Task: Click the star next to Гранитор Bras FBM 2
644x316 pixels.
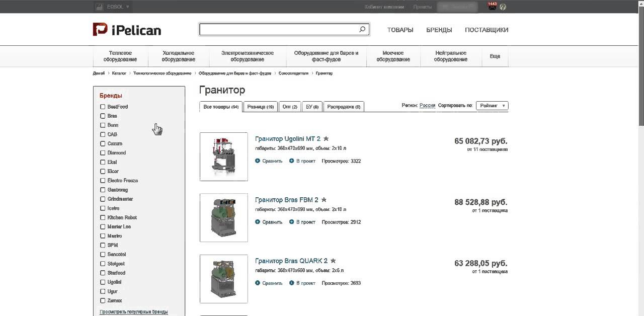Action: point(324,200)
